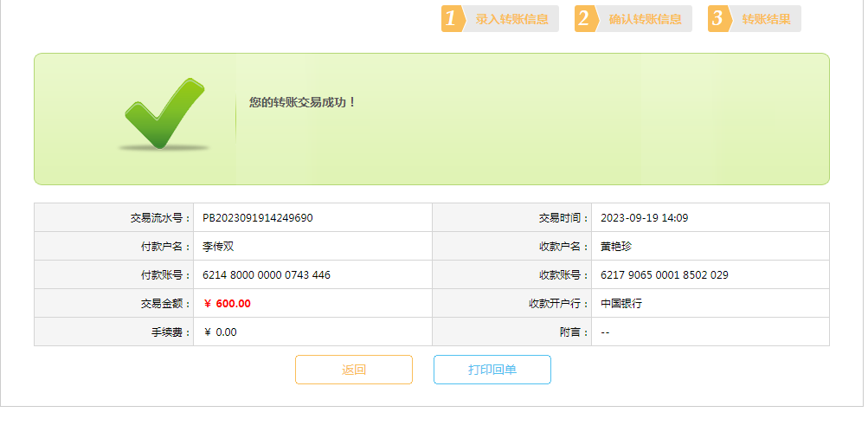Click the payer name 李传双

(218, 247)
